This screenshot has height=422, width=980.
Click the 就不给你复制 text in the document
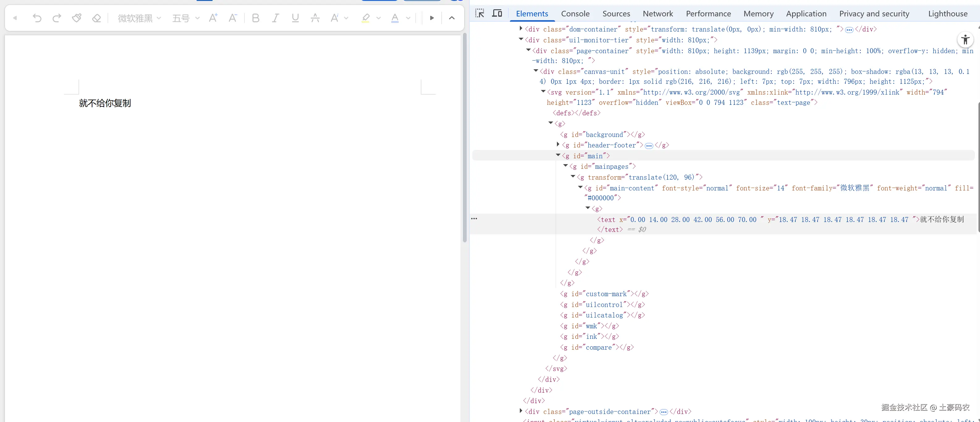pyautogui.click(x=105, y=103)
